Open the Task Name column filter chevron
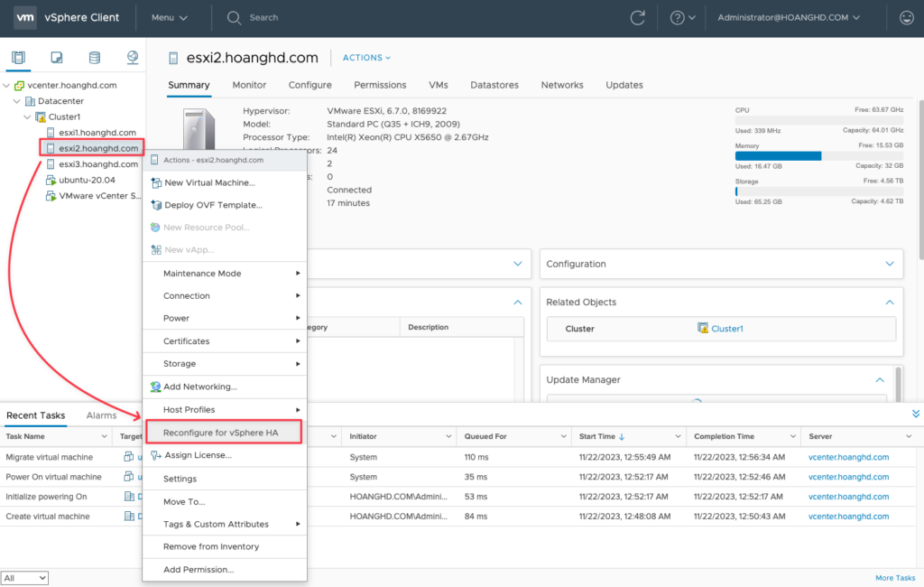This screenshot has width=924, height=587. coord(105,436)
